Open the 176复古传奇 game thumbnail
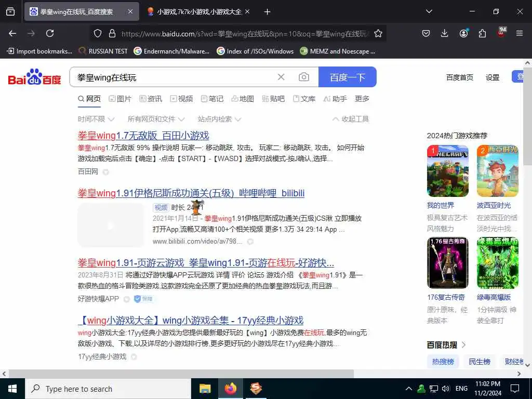This screenshot has width=532, height=399. click(447, 262)
